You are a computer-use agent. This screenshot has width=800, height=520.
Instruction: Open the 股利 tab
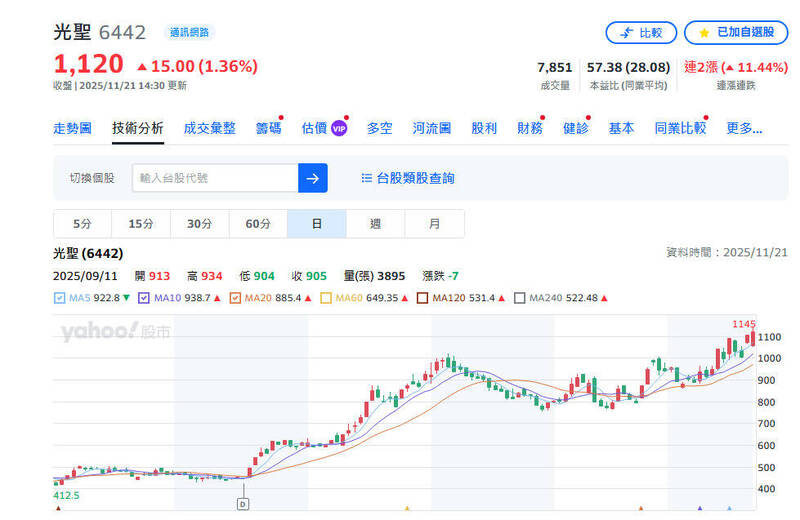(x=484, y=128)
